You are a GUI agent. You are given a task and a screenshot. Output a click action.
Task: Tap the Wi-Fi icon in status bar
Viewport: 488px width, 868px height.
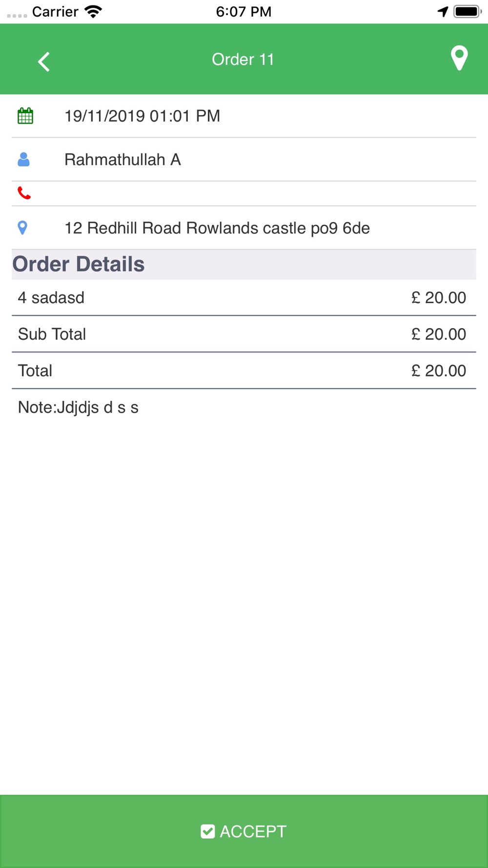pyautogui.click(x=93, y=12)
